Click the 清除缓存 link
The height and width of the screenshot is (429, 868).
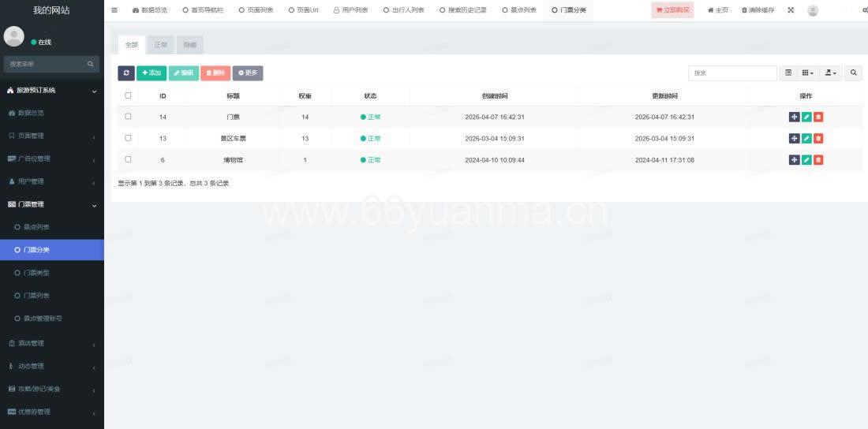pos(758,10)
